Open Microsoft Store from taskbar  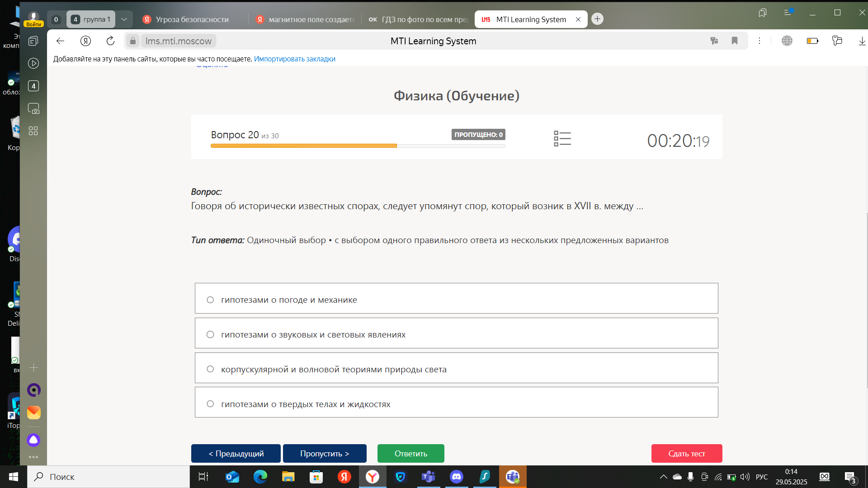pyautogui.click(x=316, y=477)
